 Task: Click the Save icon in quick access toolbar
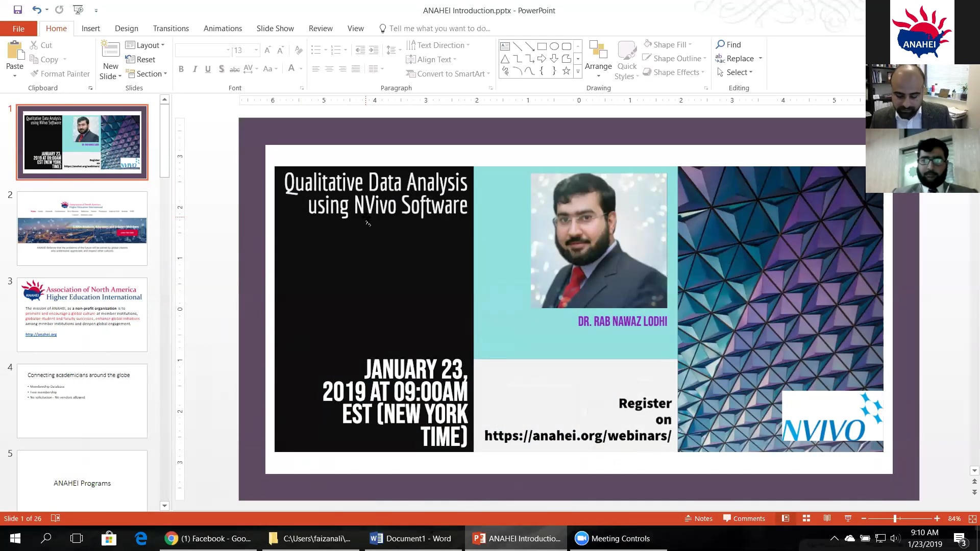click(x=18, y=10)
